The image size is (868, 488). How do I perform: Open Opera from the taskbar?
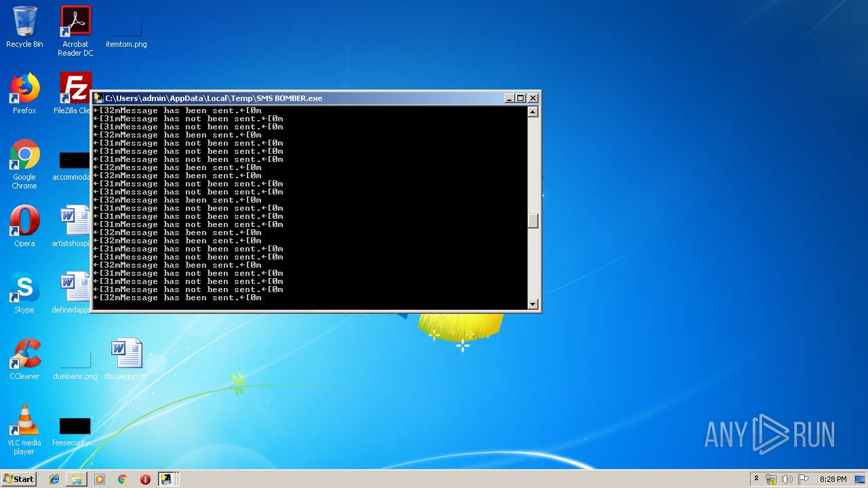pos(145,479)
